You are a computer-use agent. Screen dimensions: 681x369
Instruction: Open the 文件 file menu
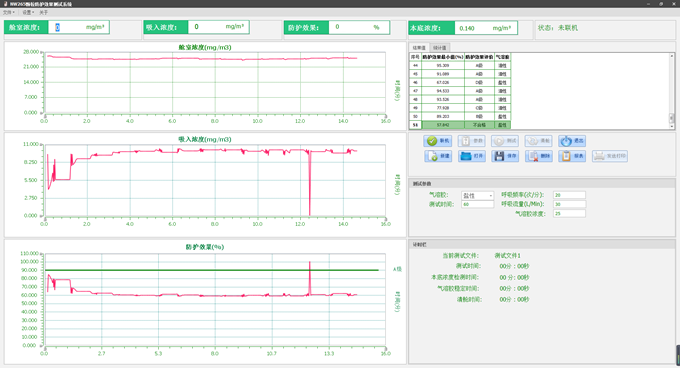(x=8, y=13)
